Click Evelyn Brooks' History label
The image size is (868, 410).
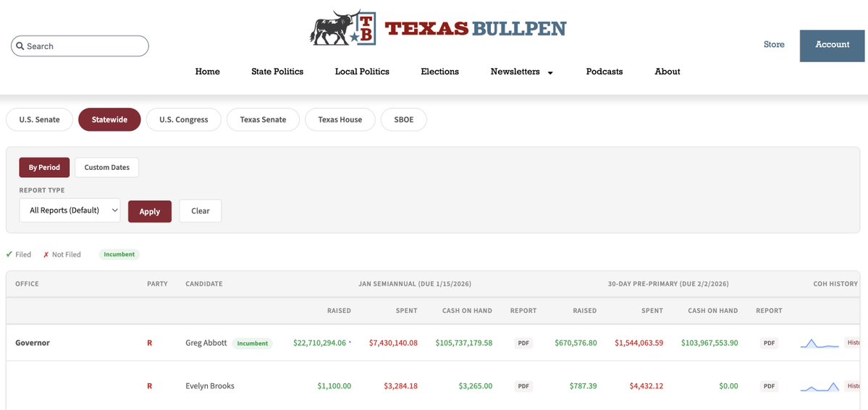(854, 385)
